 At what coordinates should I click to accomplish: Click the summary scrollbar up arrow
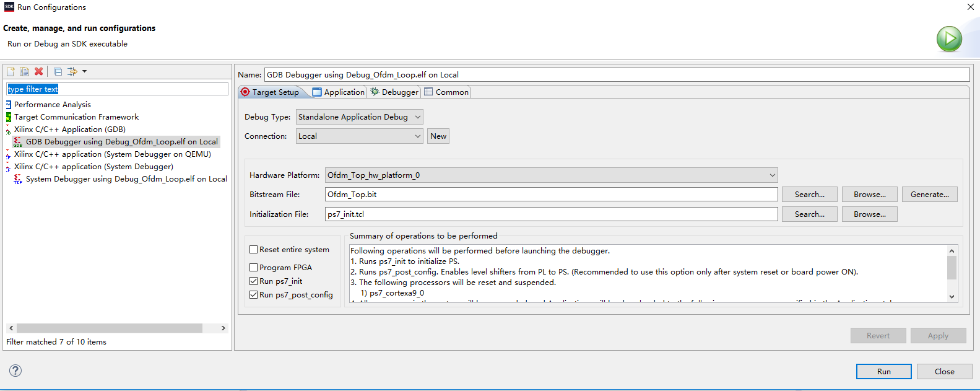tap(952, 250)
